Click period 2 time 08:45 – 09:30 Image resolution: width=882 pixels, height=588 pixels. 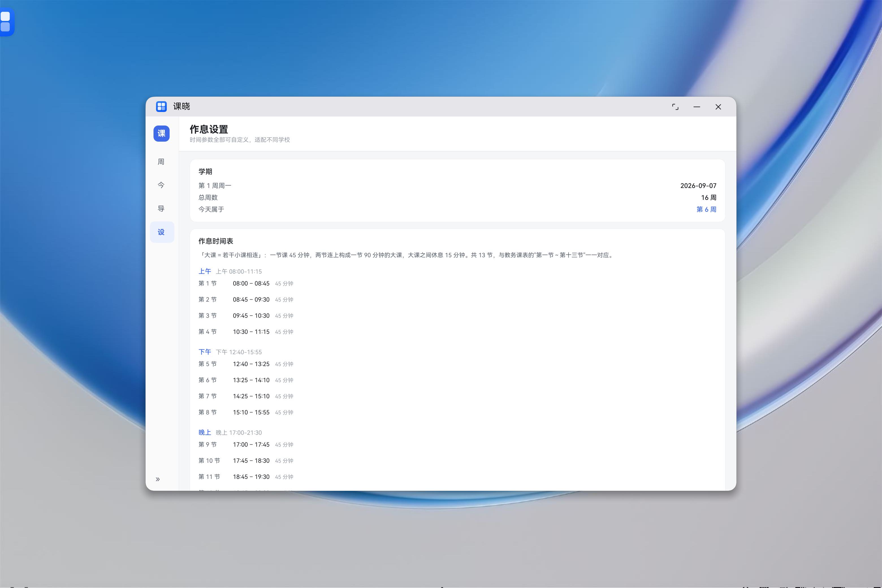tap(251, 300)
